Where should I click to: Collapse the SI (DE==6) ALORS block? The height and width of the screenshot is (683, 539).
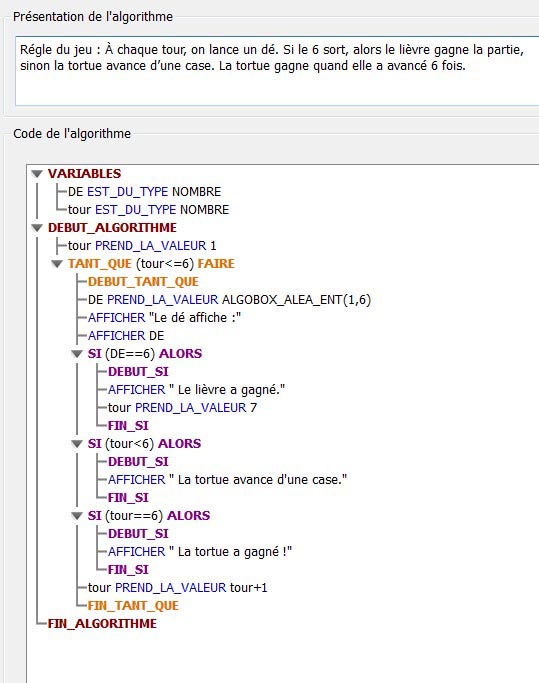click(77, 354)
